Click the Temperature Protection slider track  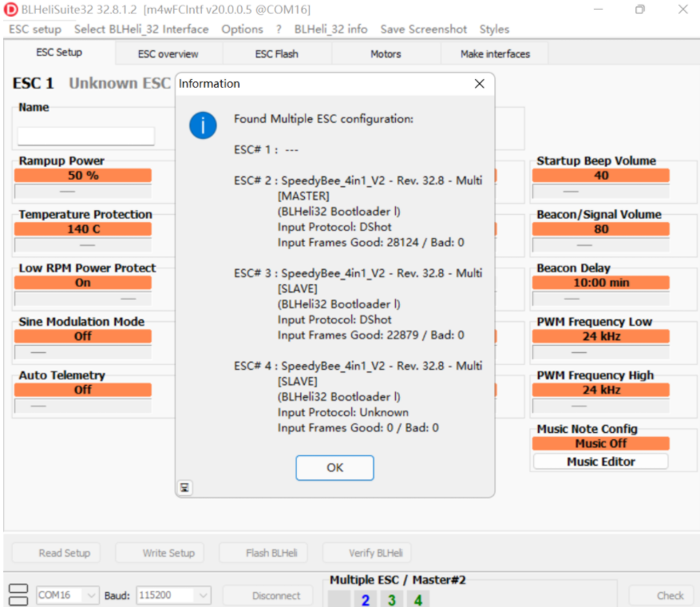83,245
